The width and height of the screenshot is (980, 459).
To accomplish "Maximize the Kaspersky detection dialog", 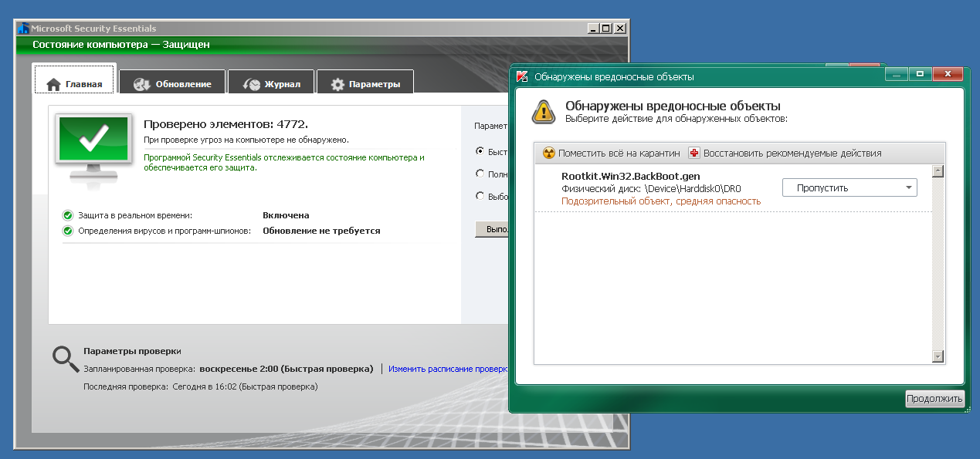I will 920,74.
